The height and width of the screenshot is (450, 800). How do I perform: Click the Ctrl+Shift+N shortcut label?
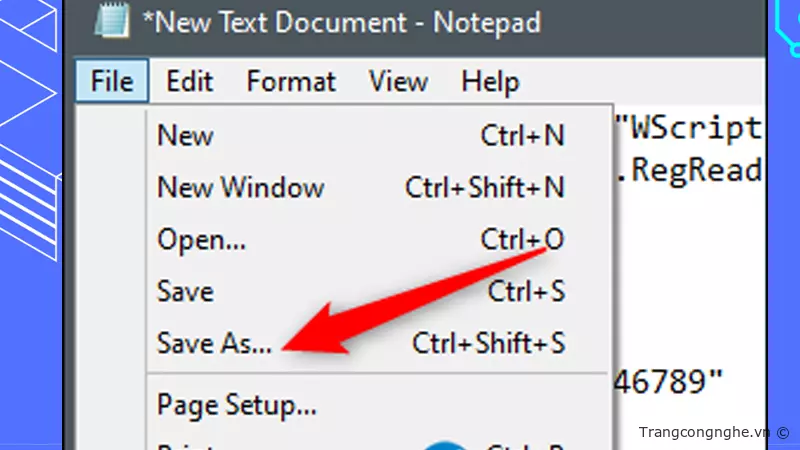pyautogui.click(x=485, y=187)
